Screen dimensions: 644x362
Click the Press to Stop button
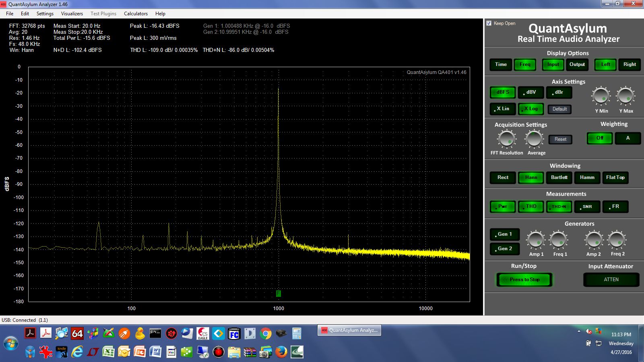524,280
